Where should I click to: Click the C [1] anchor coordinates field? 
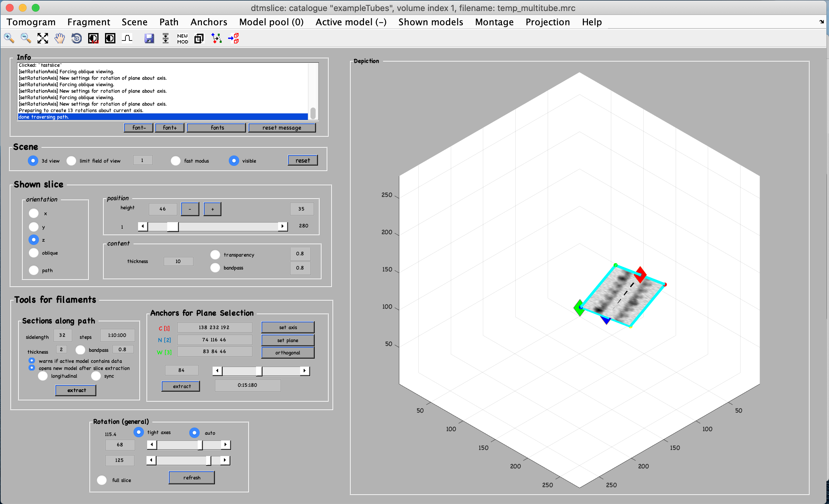215,327
